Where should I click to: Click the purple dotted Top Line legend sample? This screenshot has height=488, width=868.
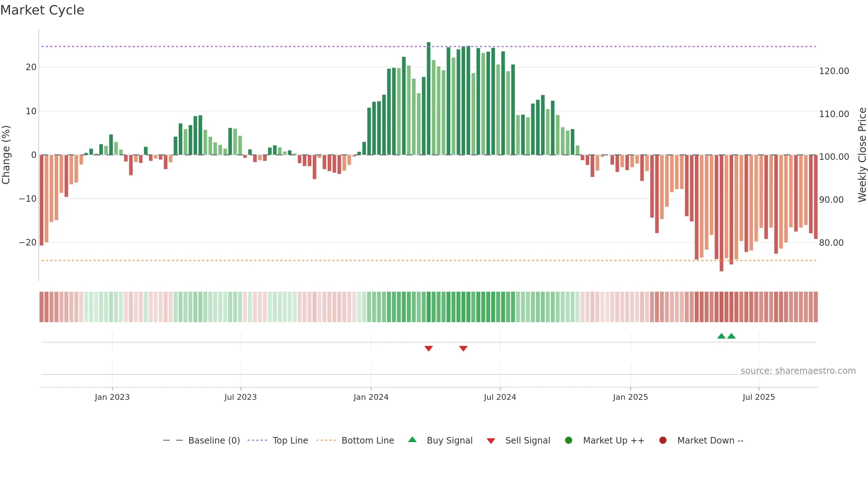[257, 440]
